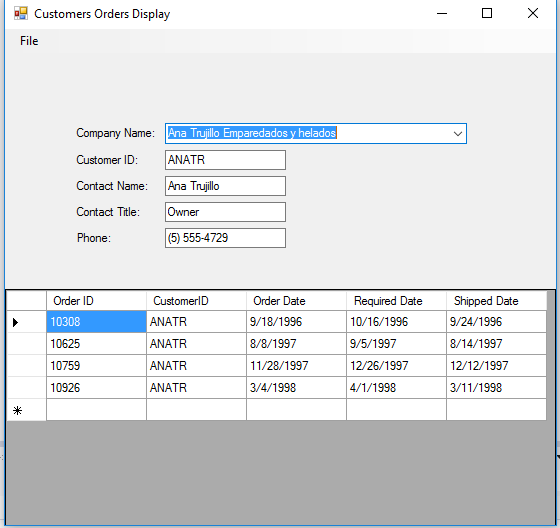The height and width of the screenshot is (528, 560).
Task: Click the application icon in title bar
Action: pyautogui.click(x=21, y=14)
